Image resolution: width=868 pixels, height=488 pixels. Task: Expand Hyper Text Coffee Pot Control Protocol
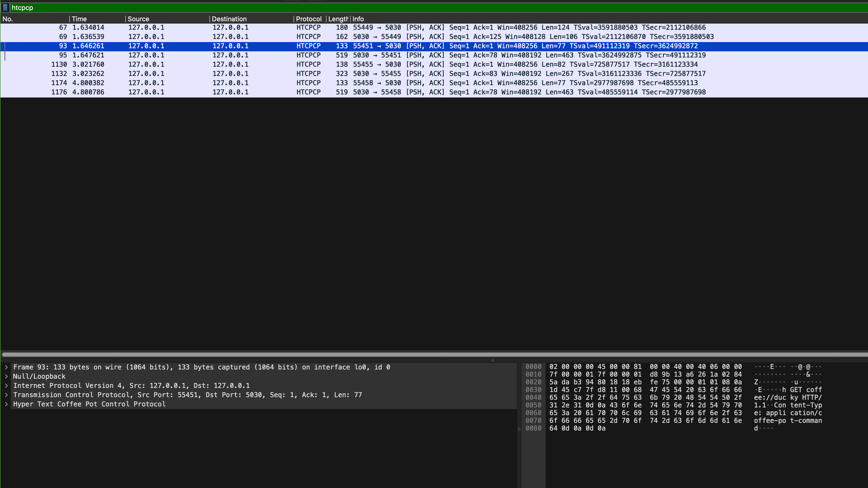coord(6,404)
